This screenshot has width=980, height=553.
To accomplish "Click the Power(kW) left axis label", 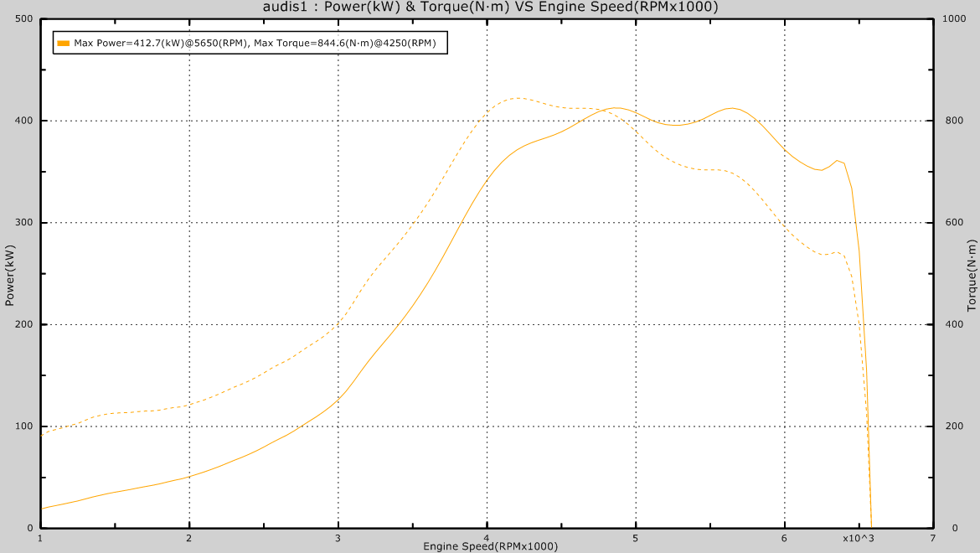I will [x=9, y=276].
